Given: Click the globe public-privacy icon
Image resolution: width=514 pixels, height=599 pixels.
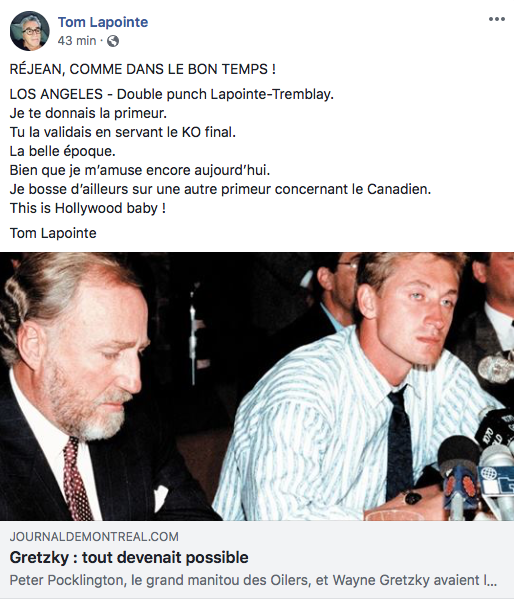Looking at the screenshot, I should [113, 40].
